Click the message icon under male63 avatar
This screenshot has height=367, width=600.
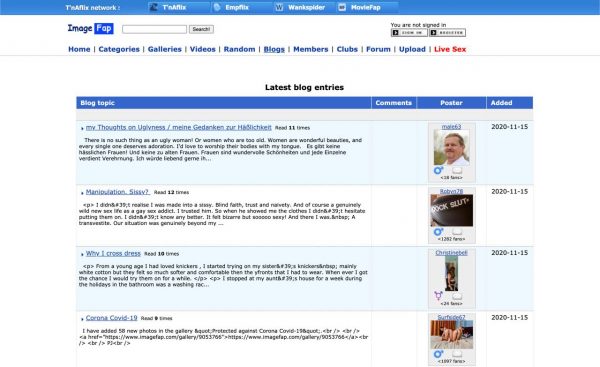(x=457, y=170)
